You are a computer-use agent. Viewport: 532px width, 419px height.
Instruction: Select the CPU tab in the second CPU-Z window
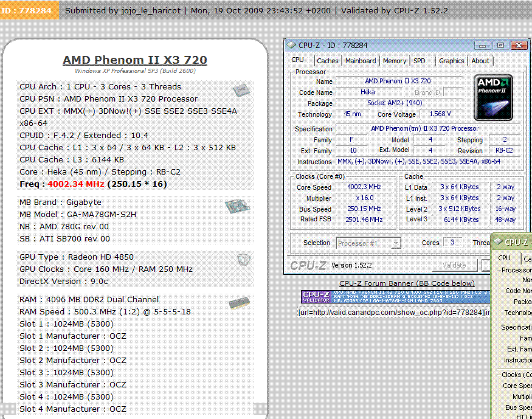(504, 258)
